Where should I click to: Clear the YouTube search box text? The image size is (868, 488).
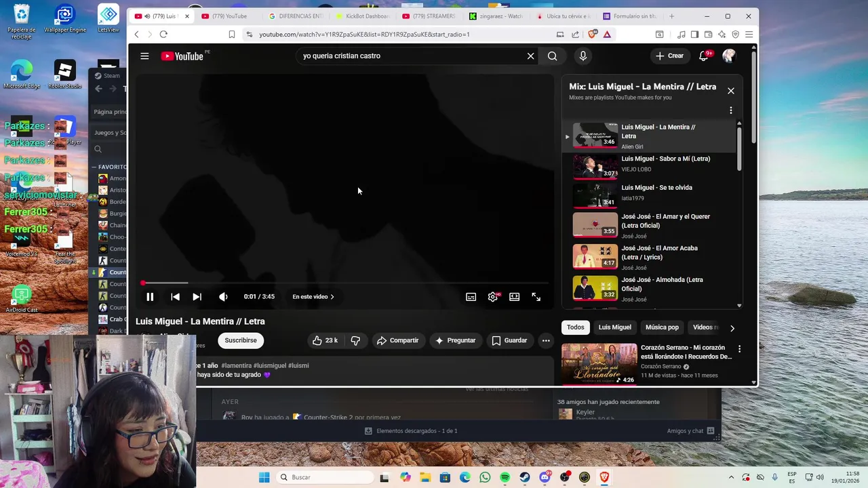point(530,56)
